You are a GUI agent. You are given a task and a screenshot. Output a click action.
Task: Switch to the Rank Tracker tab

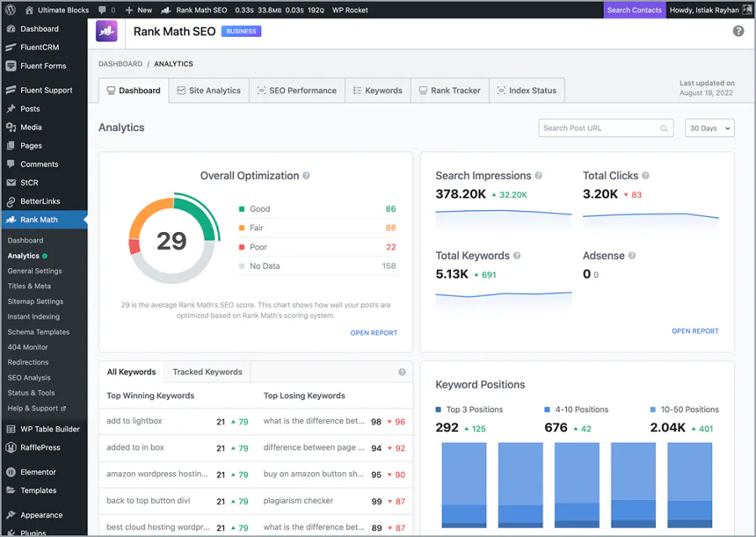tap(449, 90)
